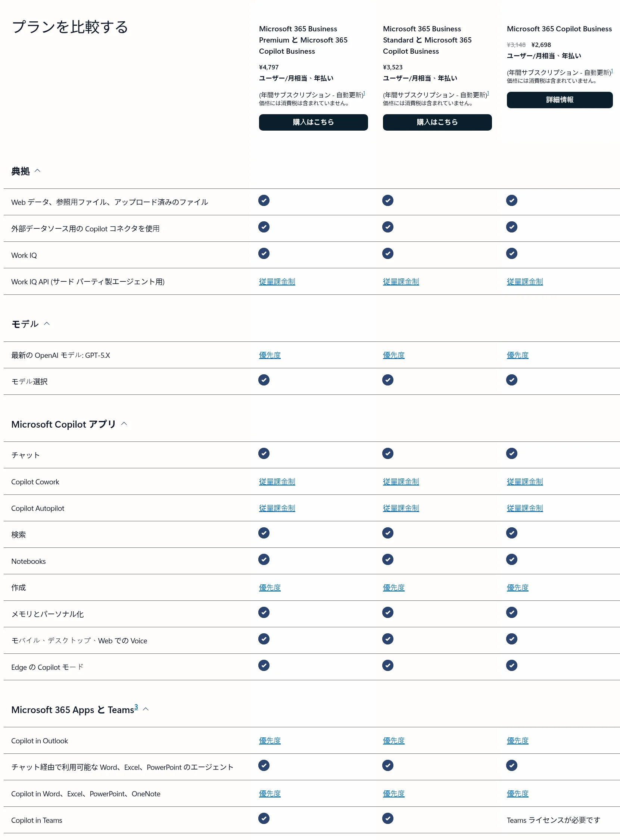The height and width of the screenshot is (840, 620).
Task: Open footnote 1 in Business Premium pricing
Action: (364, 93)
